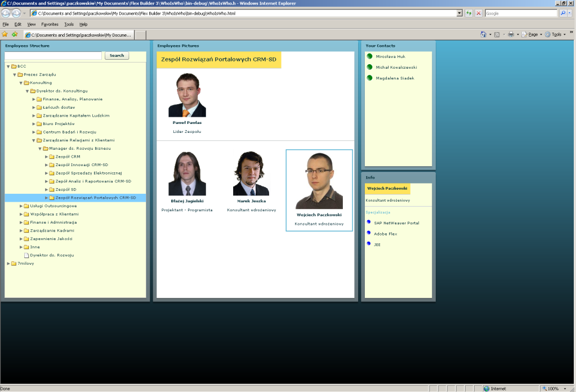Collapse the Konsulting tree node

[21, 83]
